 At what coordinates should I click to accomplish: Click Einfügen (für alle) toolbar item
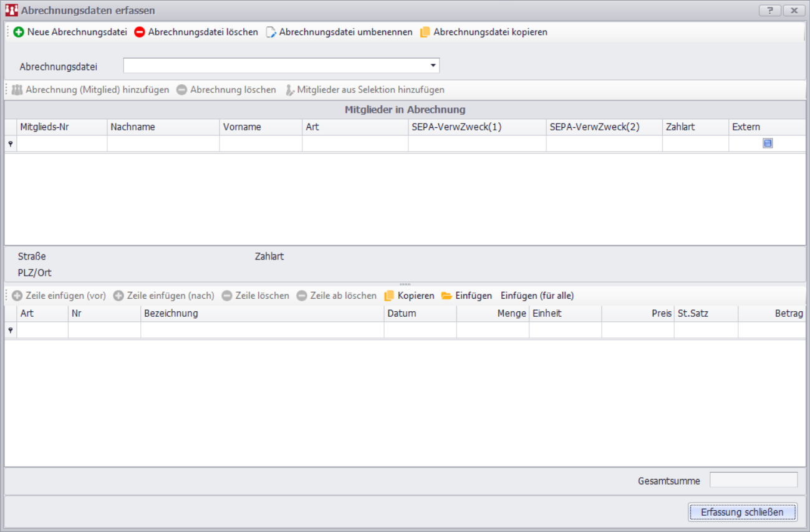pos(537,296)
